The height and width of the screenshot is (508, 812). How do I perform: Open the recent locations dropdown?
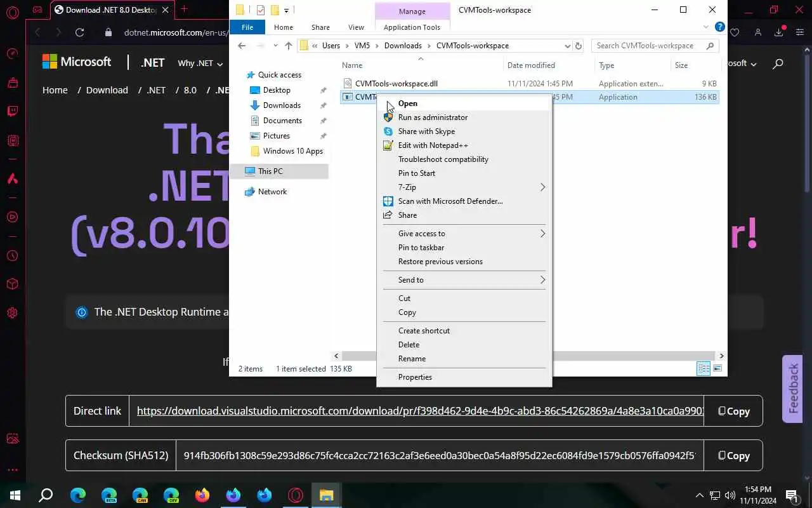275,46
